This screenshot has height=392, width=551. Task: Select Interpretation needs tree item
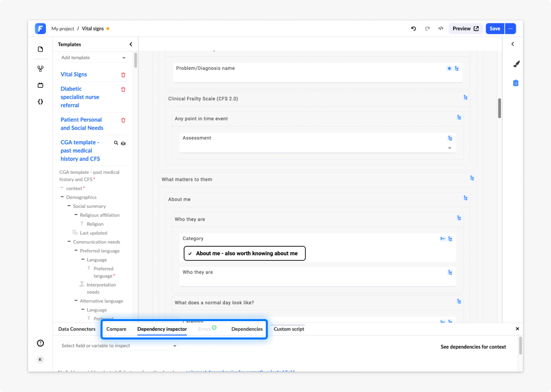tap(101, 289)
